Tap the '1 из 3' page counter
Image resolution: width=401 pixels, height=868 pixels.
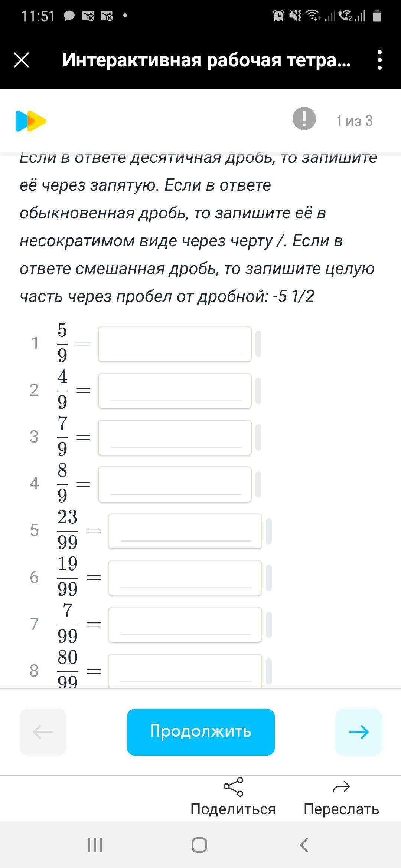point(354,121)
